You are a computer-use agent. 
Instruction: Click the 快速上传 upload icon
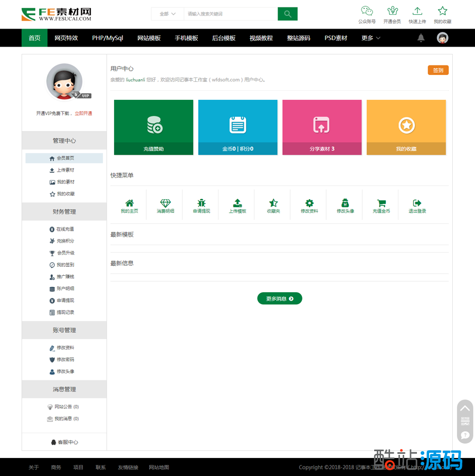click(417, 11)
